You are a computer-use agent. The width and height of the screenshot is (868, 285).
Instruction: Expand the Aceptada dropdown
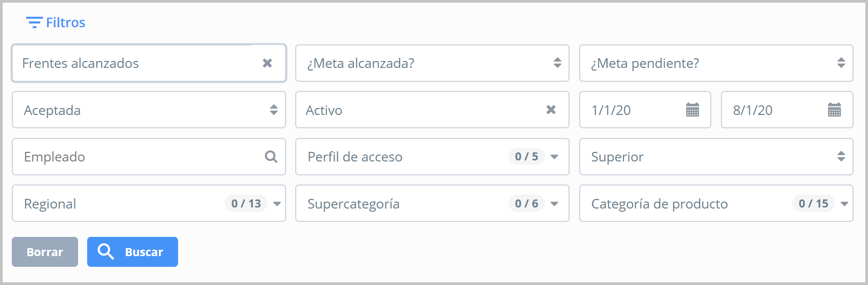click(x=274, y=110)
